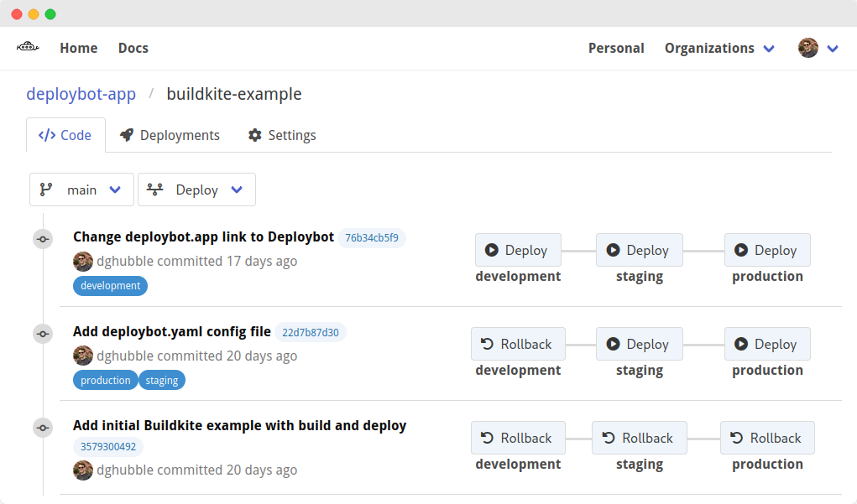Select the Code tab
Screen dimensions: 857x504
(x=65, y=135)
